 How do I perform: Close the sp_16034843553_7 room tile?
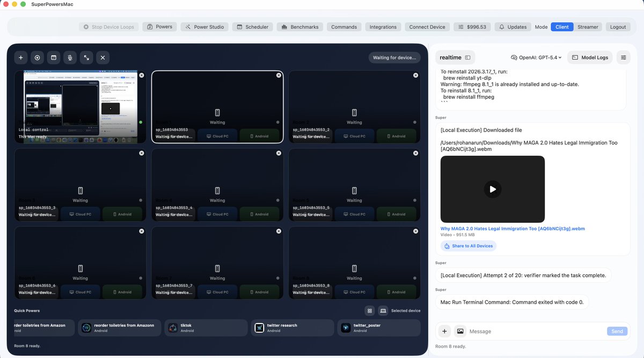pos(279,231)
